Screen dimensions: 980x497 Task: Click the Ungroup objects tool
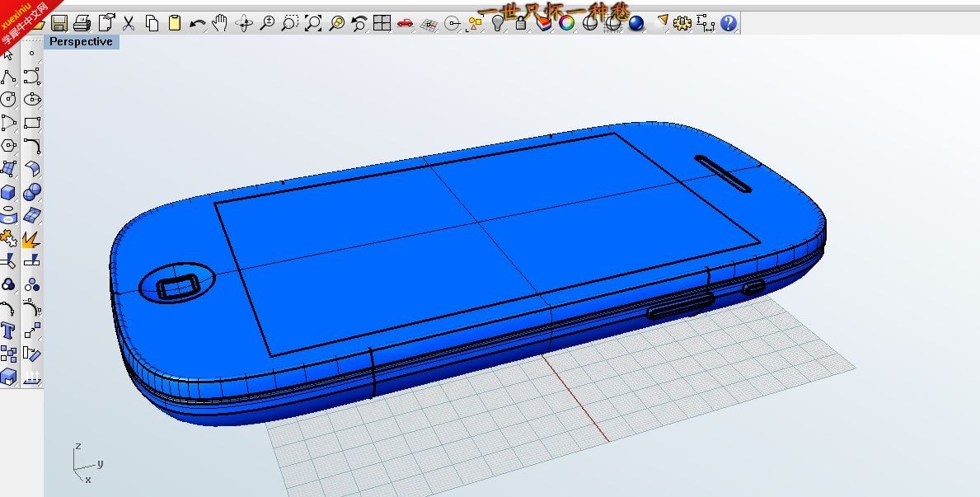(x=32, y=284)
